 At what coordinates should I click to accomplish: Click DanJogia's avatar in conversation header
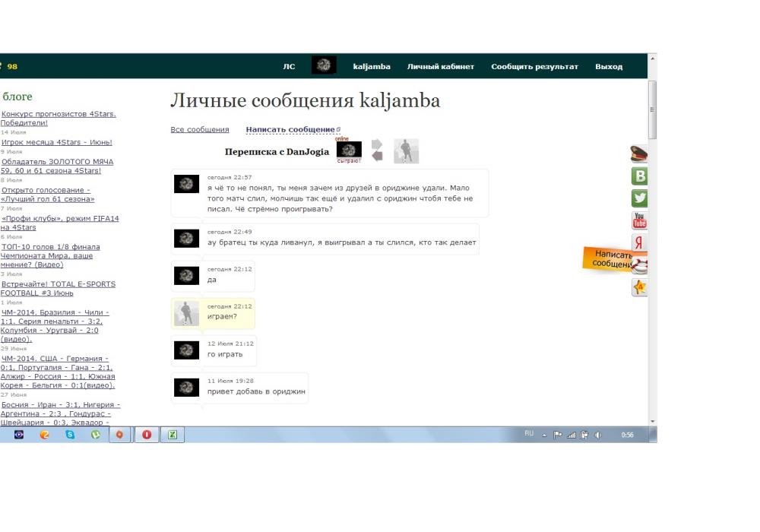[x=348, y=150]
